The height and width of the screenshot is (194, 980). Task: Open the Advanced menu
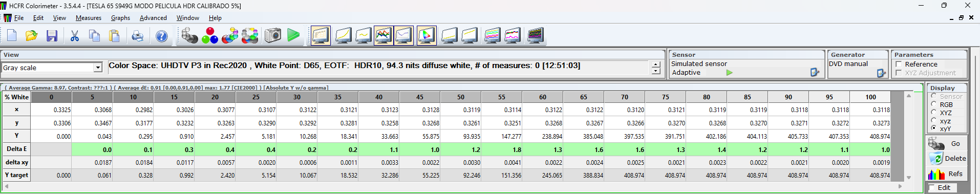pyautogui.click(x=153, y=18)
